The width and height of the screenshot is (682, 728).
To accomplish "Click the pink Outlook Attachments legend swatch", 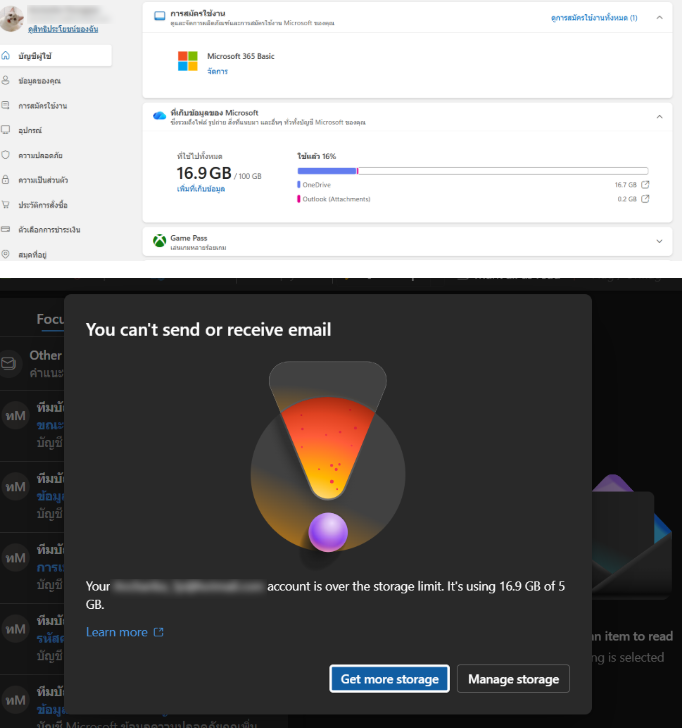I will point(299,199).
